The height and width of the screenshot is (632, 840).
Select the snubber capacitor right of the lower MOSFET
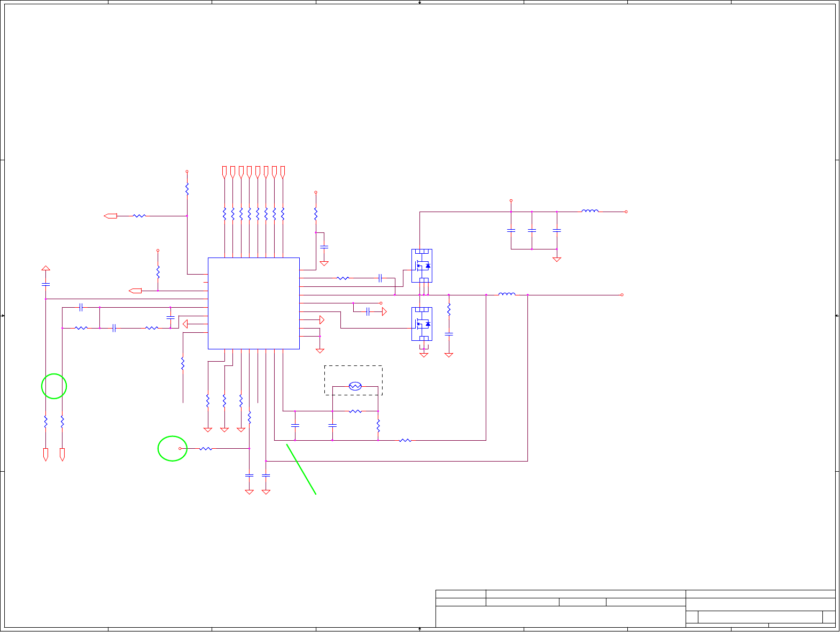tap(449, 334)
